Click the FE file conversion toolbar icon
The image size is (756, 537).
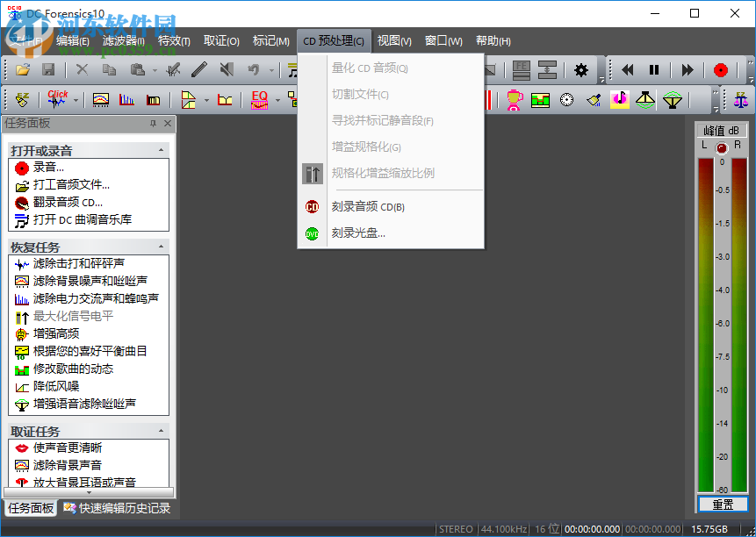coord(522,70)
